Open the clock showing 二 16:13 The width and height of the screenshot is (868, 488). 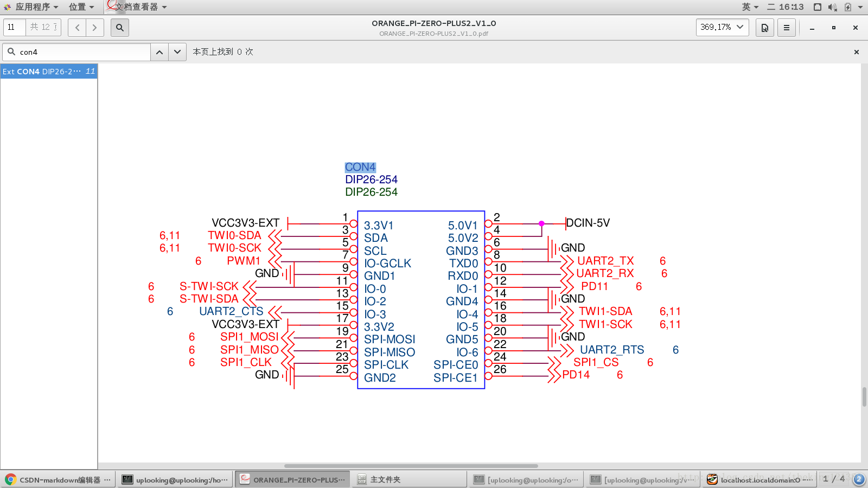coord(786,7)
